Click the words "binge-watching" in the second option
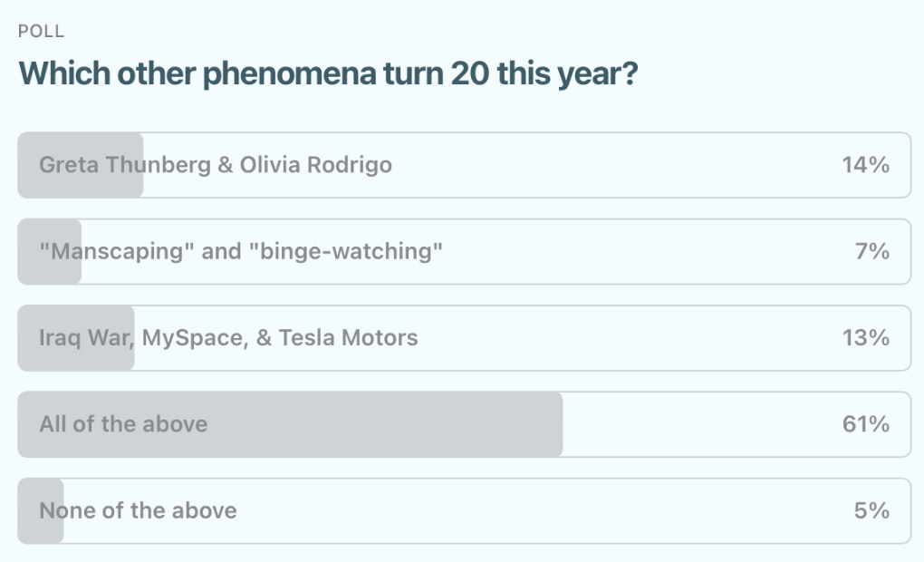Screen dimensions: 924x562 (x=346, y=252)
